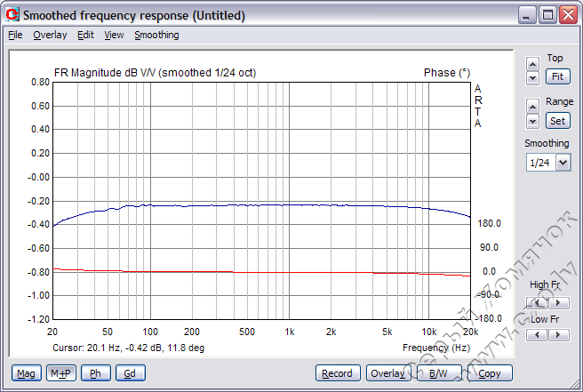Open the File menu

pos(15,35)
